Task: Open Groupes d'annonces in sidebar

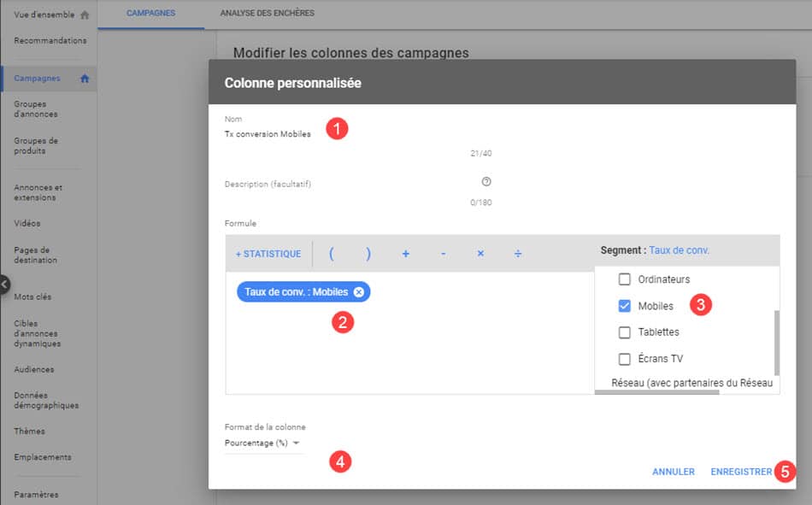Action: click(x=36, y=109)
